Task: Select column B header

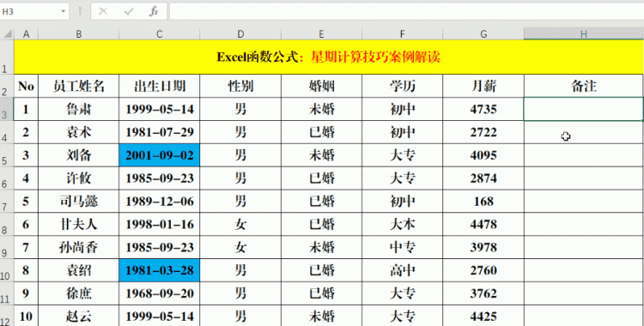Action: click(78, 34)
